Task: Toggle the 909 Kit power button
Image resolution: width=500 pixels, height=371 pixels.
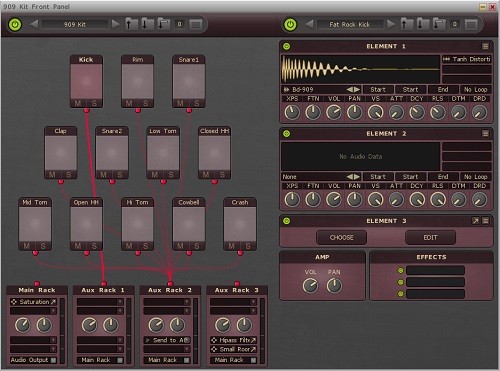Action: point(15,24)
